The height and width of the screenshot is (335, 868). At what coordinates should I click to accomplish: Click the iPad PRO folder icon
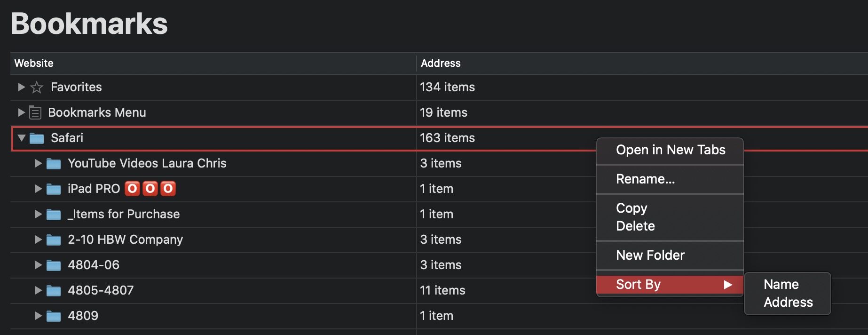point(54,189)
